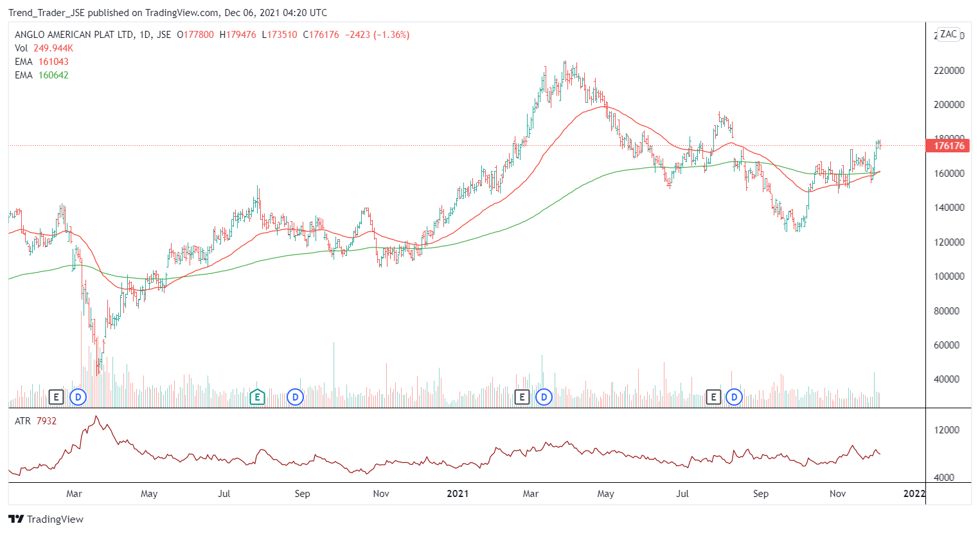Click the 120000 price axis label
The image size is (980, 533).
pos(949,242)
